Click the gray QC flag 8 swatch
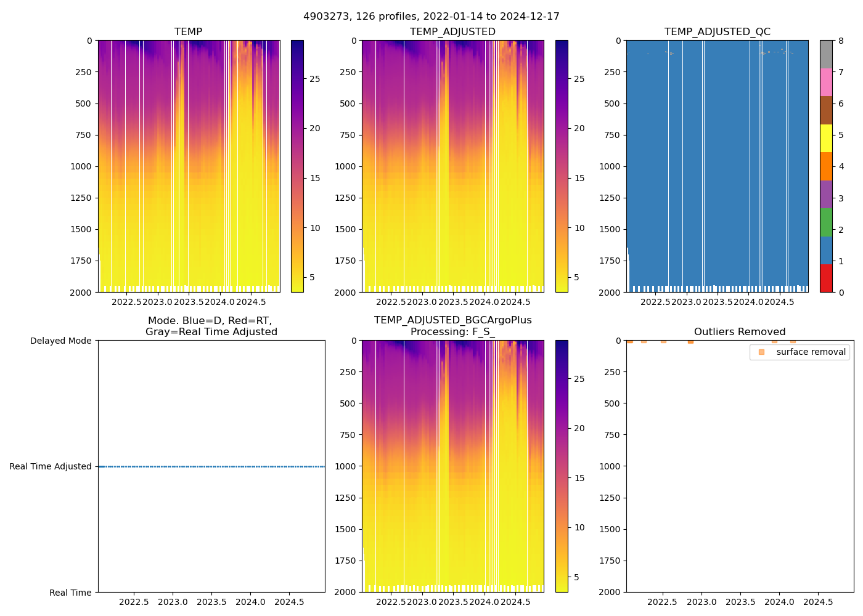 pyautogui.click(x=826, y=54)
